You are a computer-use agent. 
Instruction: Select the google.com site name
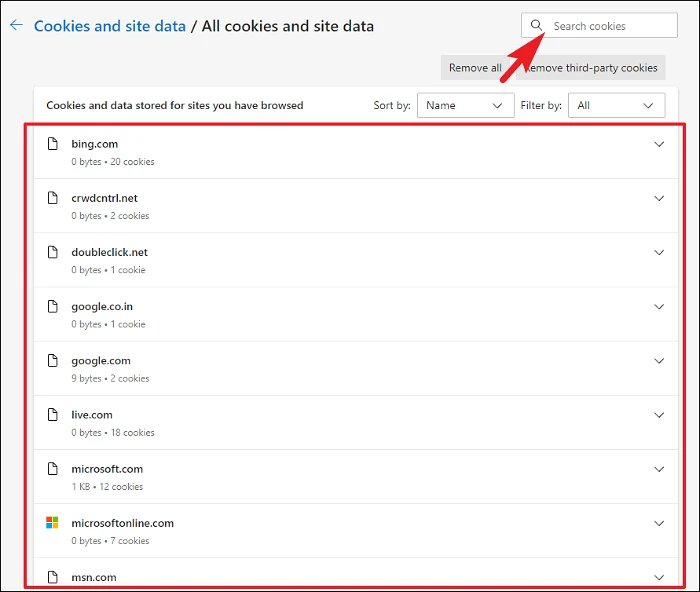pyautogui.click(x=101, y=360)
